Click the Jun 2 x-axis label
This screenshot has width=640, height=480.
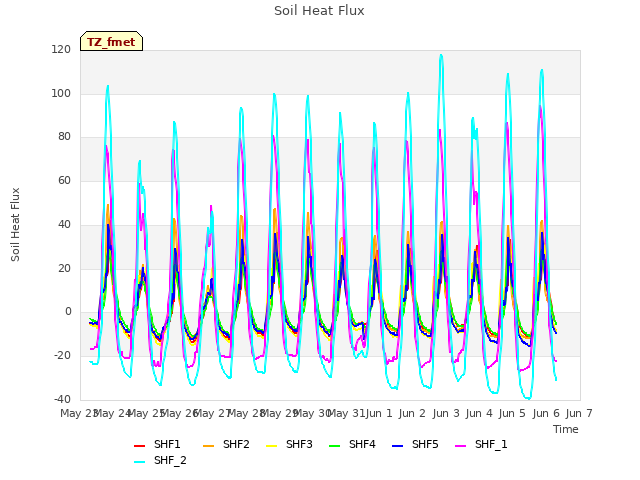coord(412,413)
